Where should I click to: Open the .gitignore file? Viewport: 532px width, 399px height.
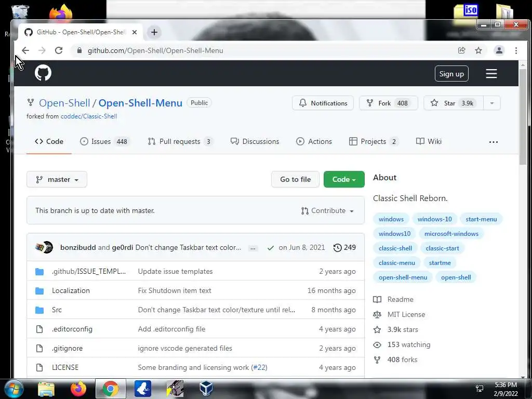67,349
